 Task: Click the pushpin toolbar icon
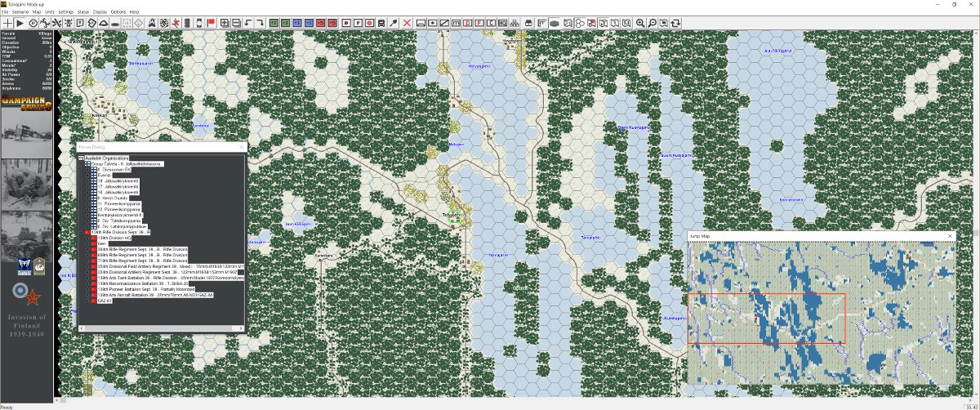coord(393,23)
